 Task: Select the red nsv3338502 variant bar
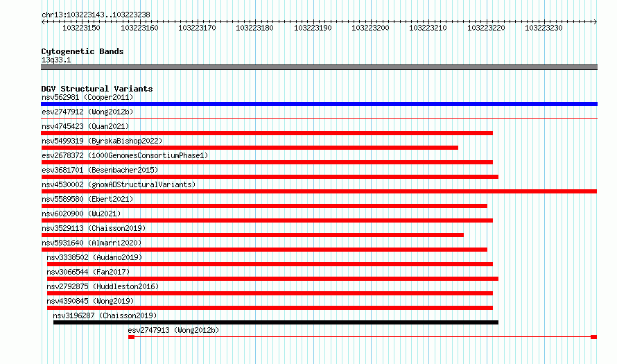pyautogui.click(x=270, y=264)
